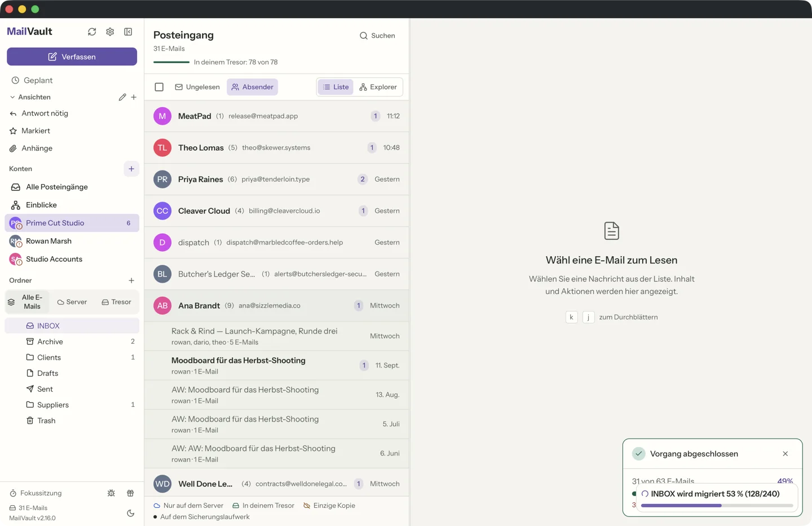Open Suchen to search mail
Image resolution: width=812 pixels, height=526 pixels.
coord(377,36)
